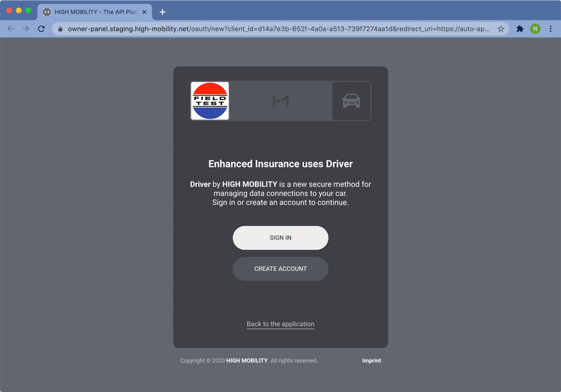The image size is (561, 392).
Task: Select the HIGH MOBILITY - The API Platform tab
Action: (x=95, y=12)
